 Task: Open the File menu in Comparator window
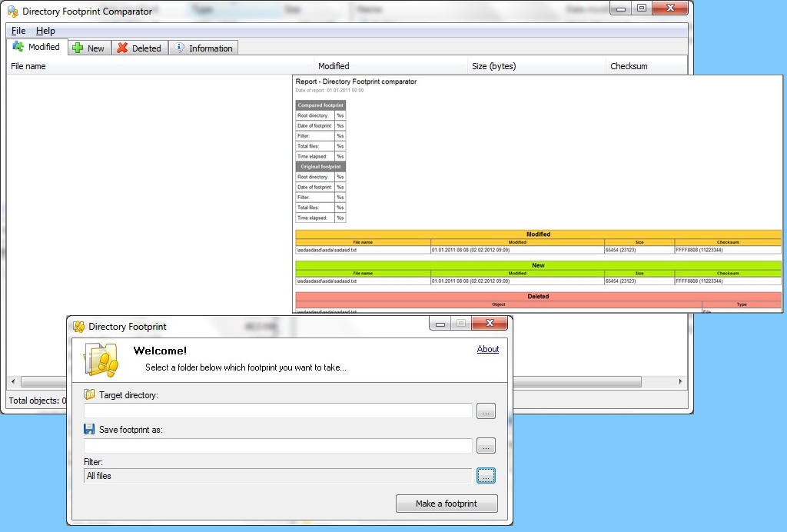[18, 31]
